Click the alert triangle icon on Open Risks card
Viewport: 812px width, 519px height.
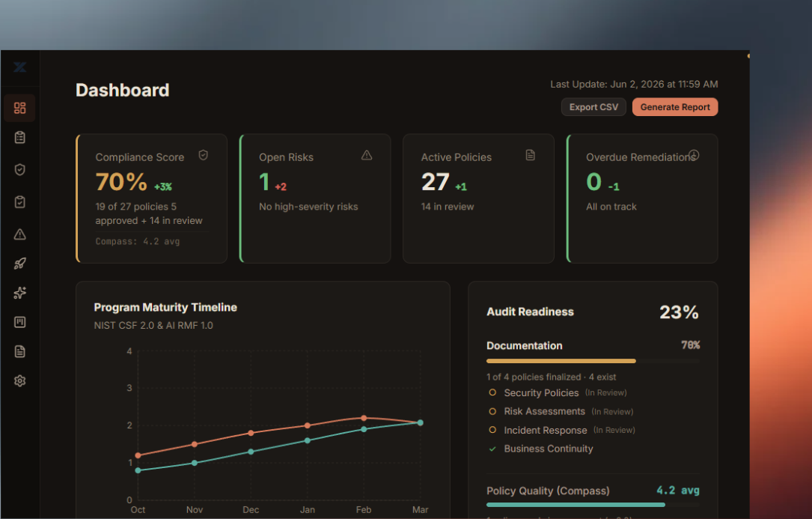click(367, 155)
